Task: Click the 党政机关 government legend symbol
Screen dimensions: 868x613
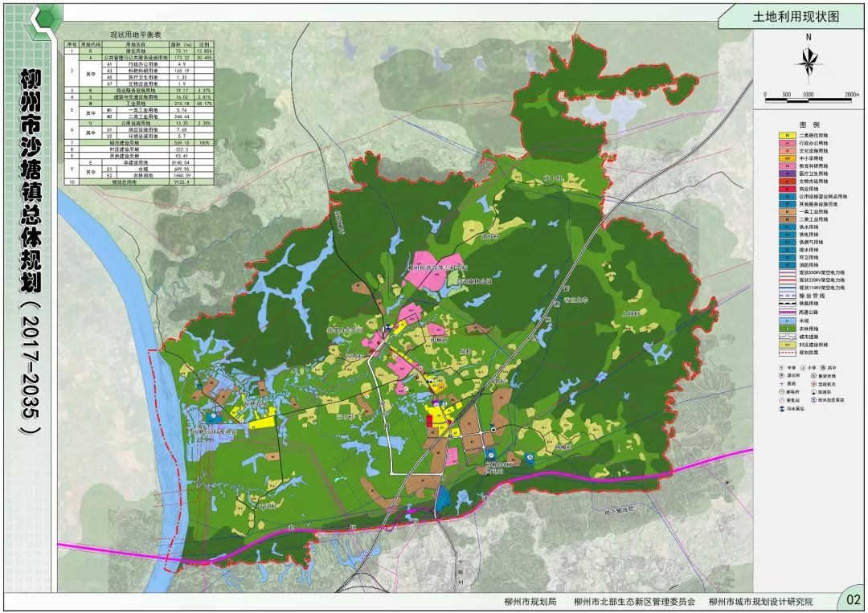Action: tap(813, 384)
